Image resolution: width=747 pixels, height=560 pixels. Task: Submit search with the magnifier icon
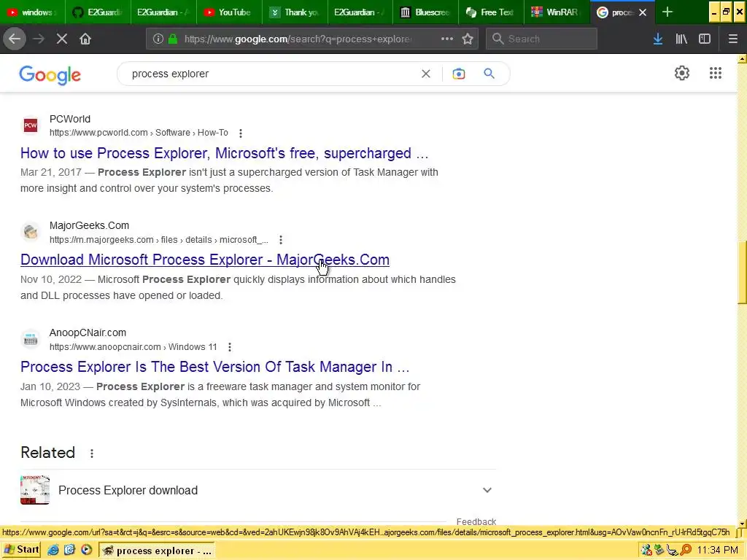(x=489, y=74)
